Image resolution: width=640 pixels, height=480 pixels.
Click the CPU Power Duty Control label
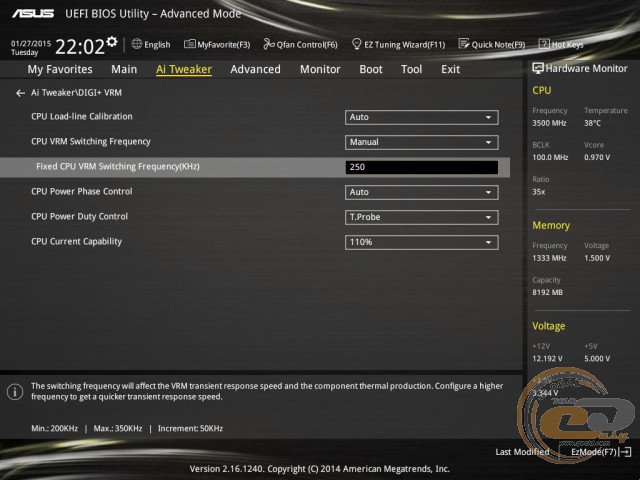80,216
